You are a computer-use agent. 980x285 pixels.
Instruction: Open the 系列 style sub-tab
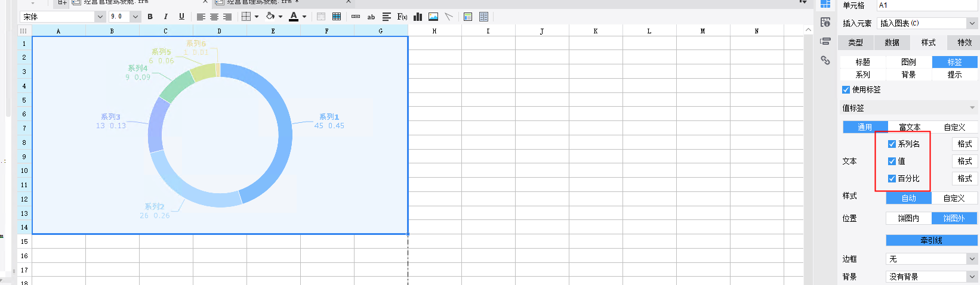pyautogui.click(x=863, y=75)
